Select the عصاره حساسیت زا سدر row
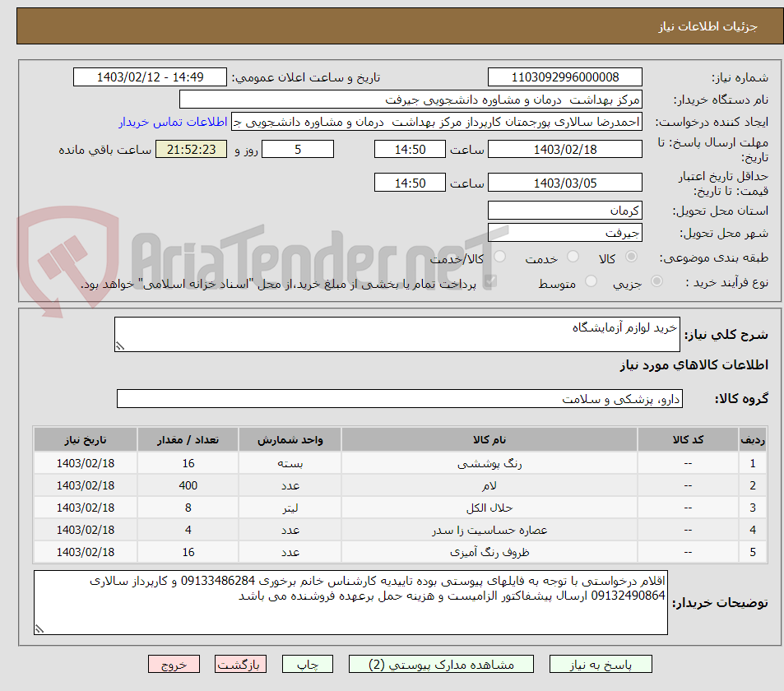This screenshot has height=691, width=784. (401, 530)
